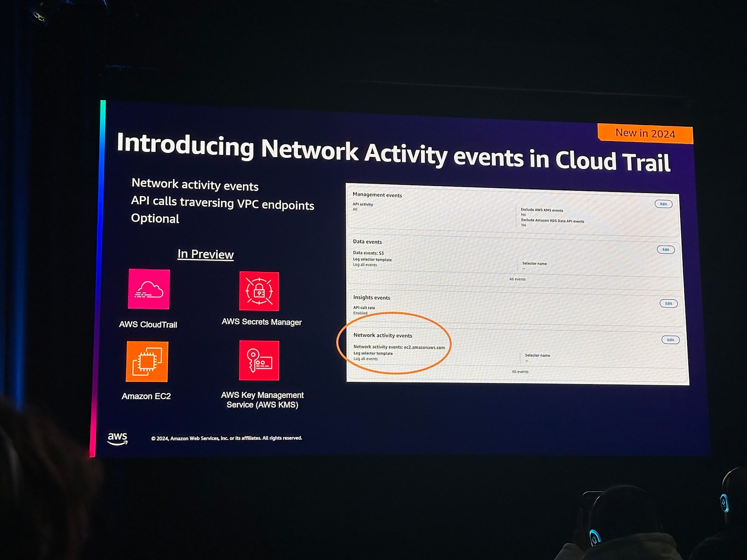Click the 'Amazon EC2' label text

[146, 396]
